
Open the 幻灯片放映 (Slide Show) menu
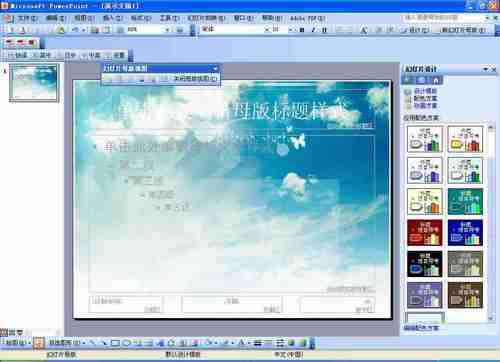pyautogui.click(x=206, y=18)
